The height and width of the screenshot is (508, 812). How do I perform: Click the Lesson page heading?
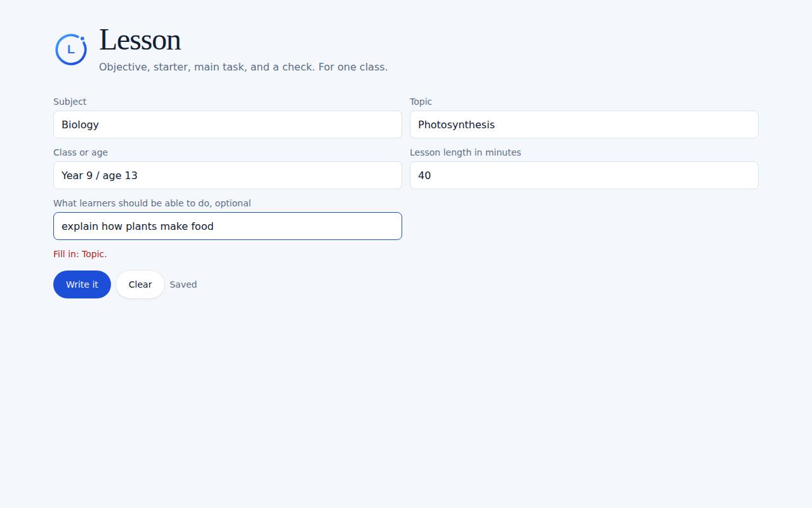pyautogui.click(x=140, y=40)
